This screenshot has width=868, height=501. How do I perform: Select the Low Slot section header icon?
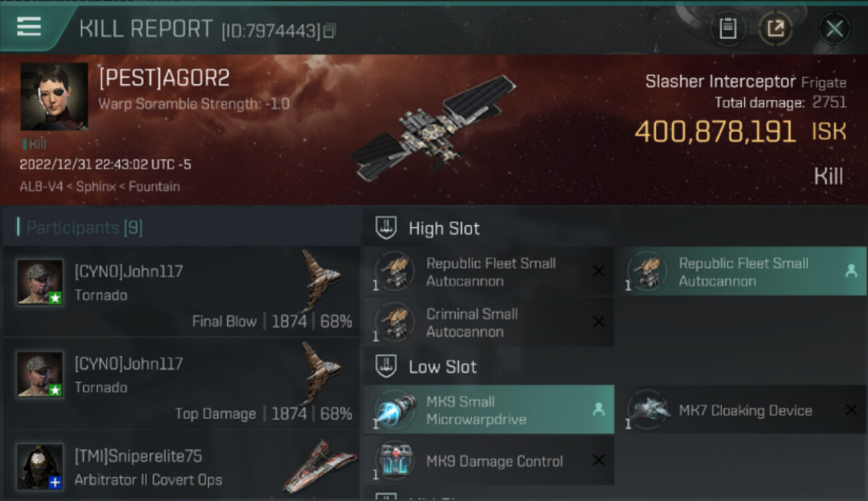(386, 366)
